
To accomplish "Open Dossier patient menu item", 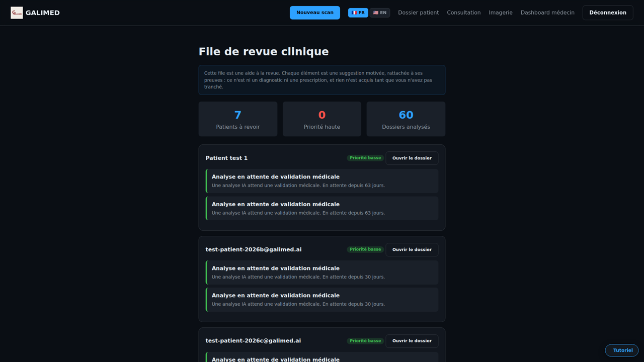I will 419,13.
